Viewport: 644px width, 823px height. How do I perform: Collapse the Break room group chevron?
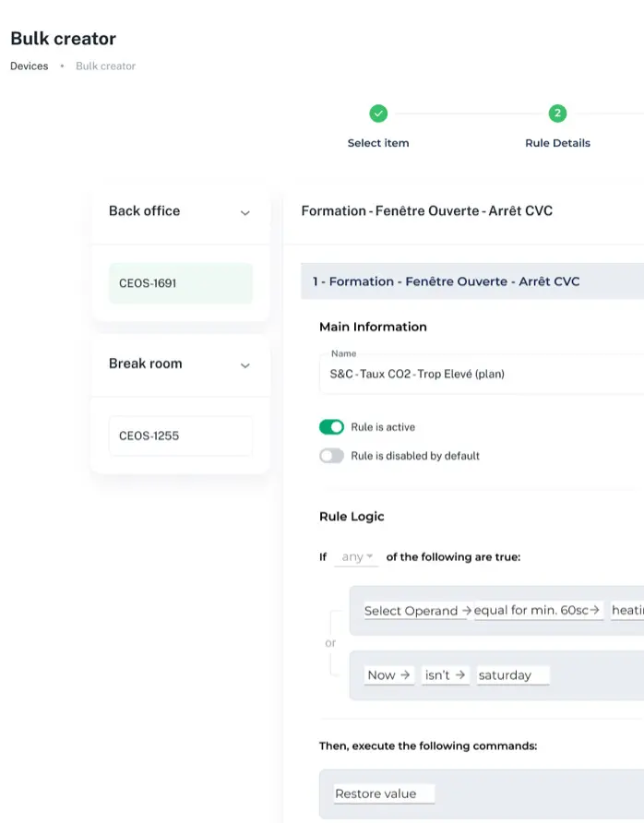[245, 365]
